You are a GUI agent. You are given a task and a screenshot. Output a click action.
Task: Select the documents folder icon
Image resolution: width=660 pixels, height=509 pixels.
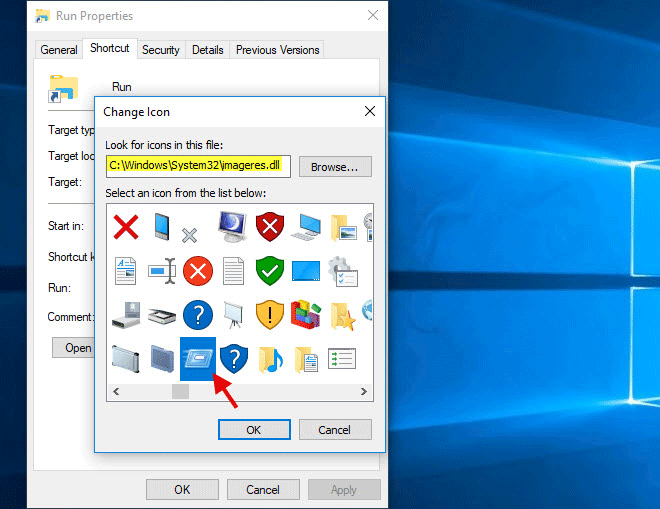[306, 360]
